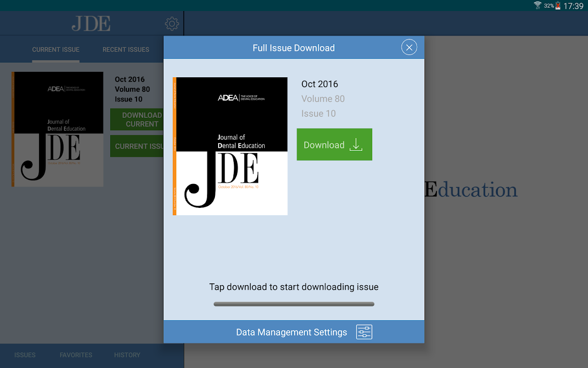Tap the Current Issue green button
This screenshot has width=588, height=368.
[x=137, y=146]
